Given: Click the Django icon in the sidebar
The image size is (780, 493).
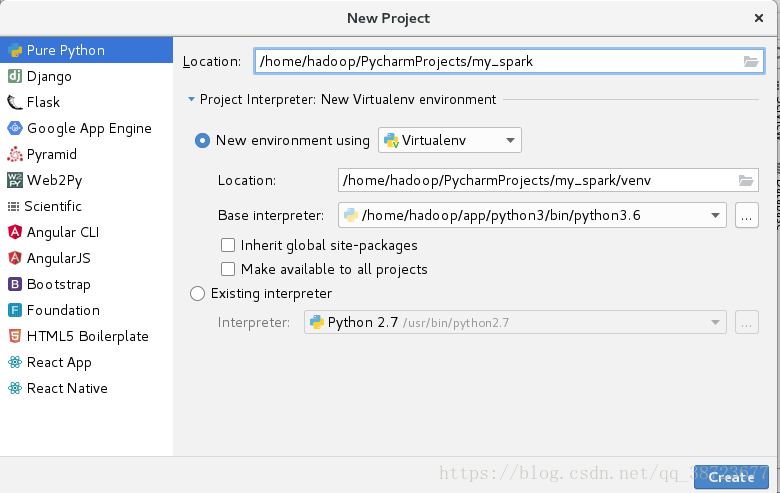Looking at the screenshot, I should point(15,76).
